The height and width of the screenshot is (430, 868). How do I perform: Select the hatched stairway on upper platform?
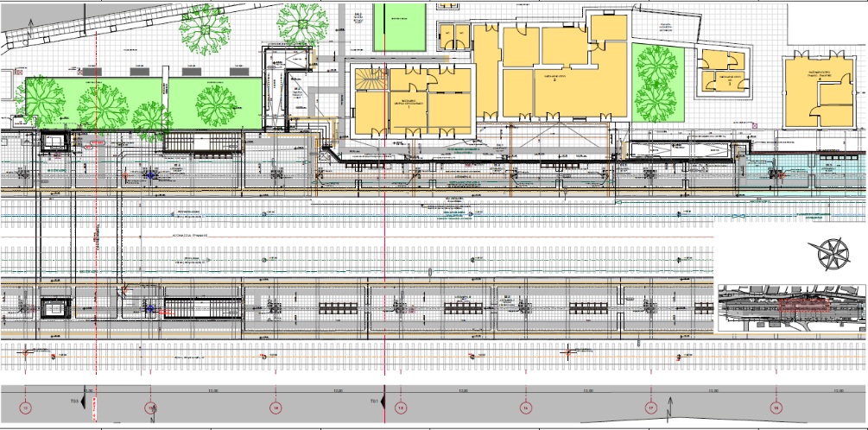[x=203, y=142]
